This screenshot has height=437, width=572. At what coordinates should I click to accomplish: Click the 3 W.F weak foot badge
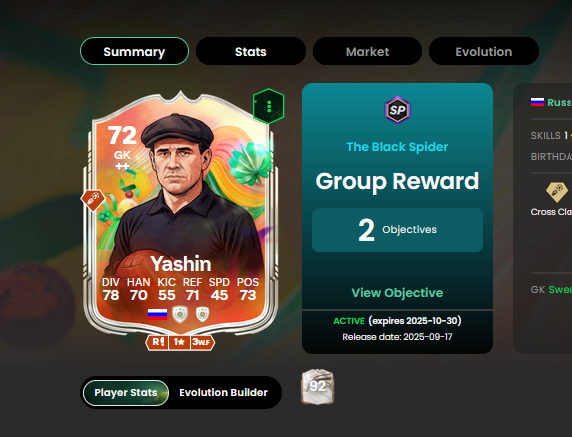pos(202,342)
